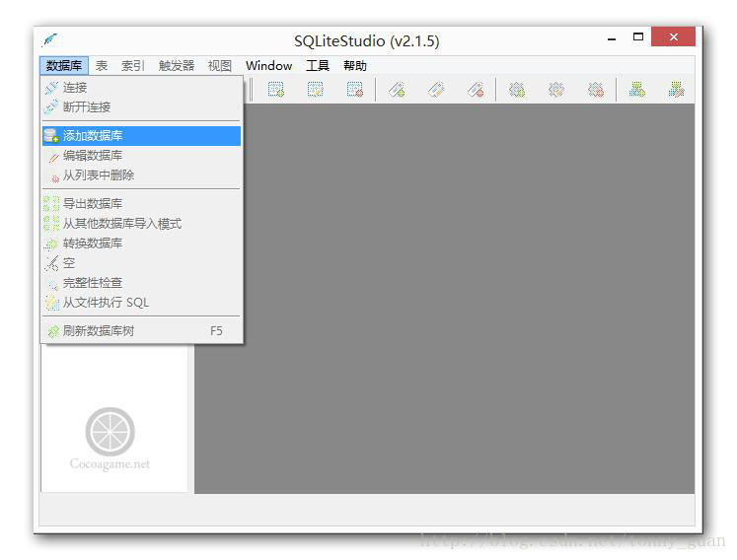Choose 转换数据库 menu entry
737x560 pixels.
[x=141, y=244]
